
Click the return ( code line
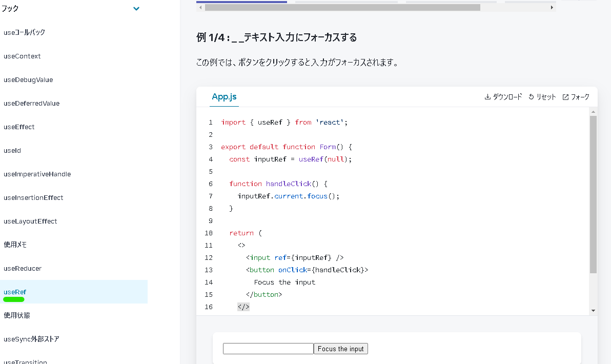point(246,233)
